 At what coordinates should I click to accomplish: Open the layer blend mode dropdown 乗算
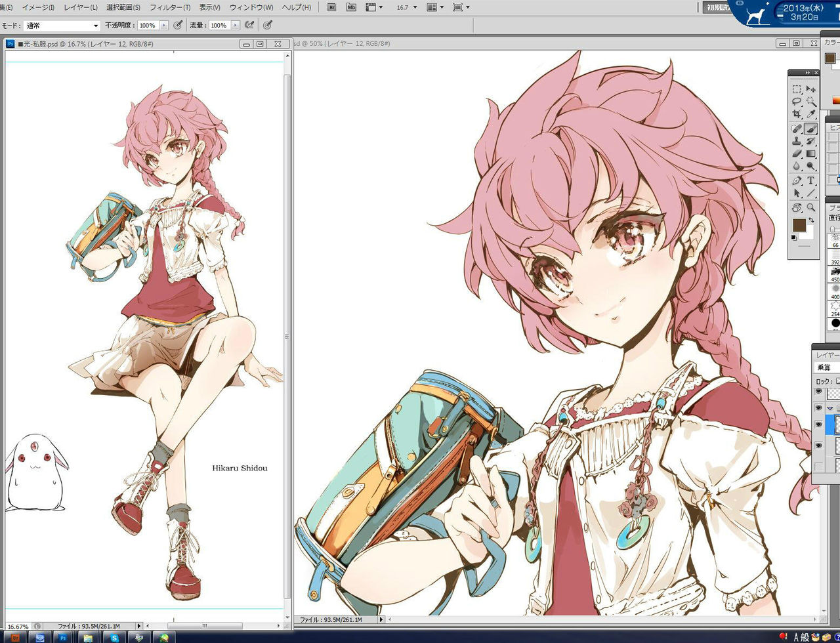coord(827,367)
